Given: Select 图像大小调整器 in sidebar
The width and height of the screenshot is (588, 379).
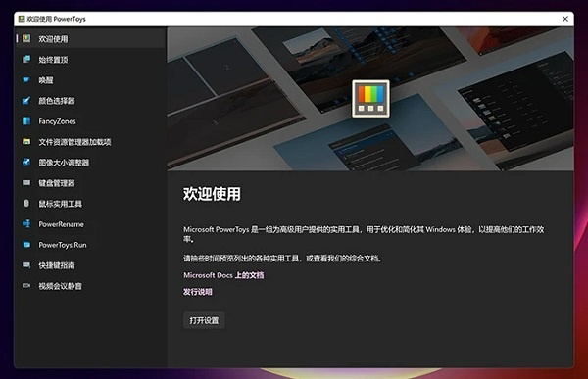Looking at the screenshot, I should 90,162.
